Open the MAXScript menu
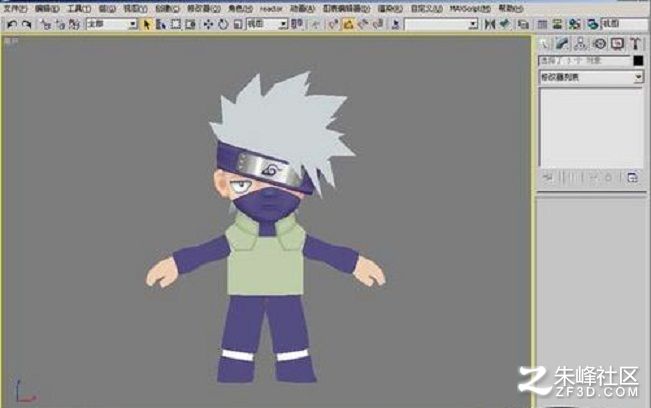This screenshot has height=408, width=651. coord(470,8)
